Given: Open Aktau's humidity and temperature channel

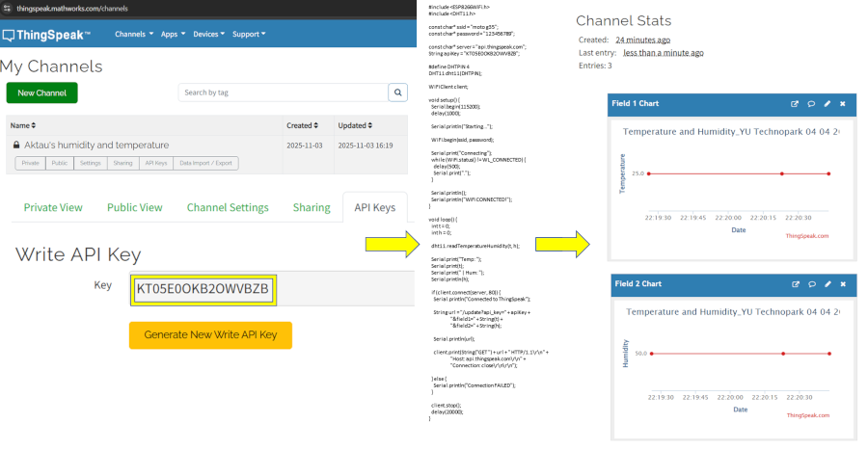Looking at the screenshot, I should pos(96,145).
